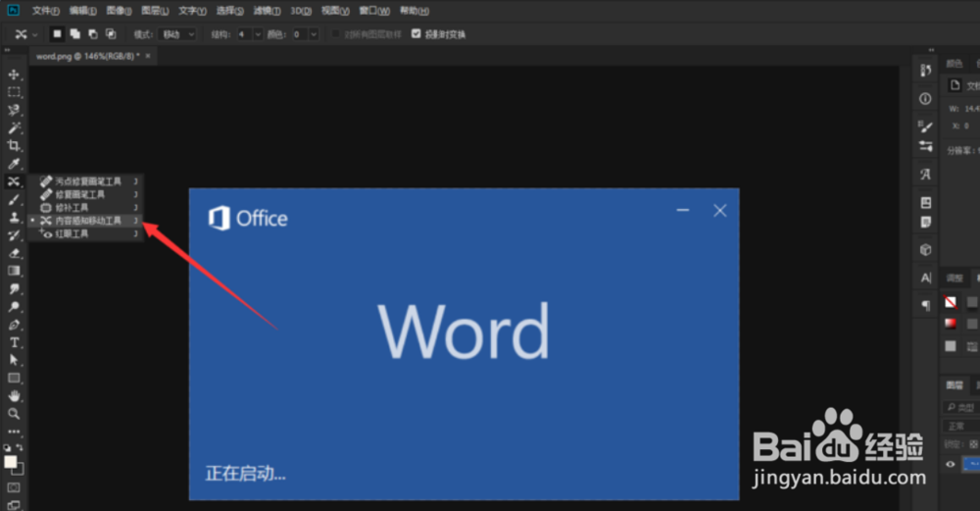
Task: Open the layer filter 类型 dropdown
Action: (x=960, y=407)
